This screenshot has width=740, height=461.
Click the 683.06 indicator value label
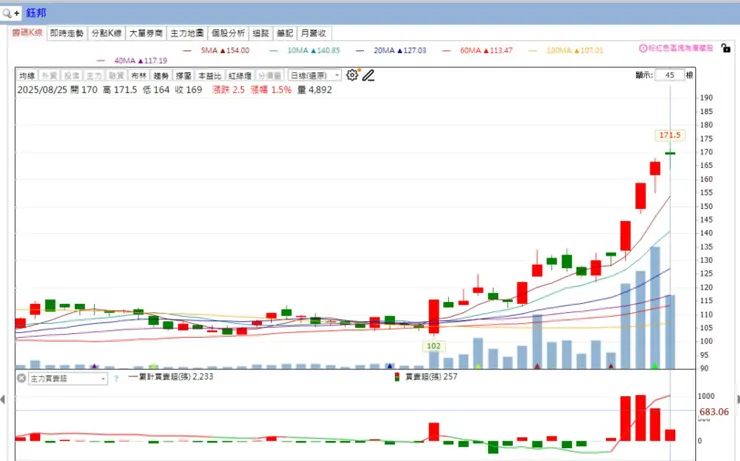tap(714, 412)
